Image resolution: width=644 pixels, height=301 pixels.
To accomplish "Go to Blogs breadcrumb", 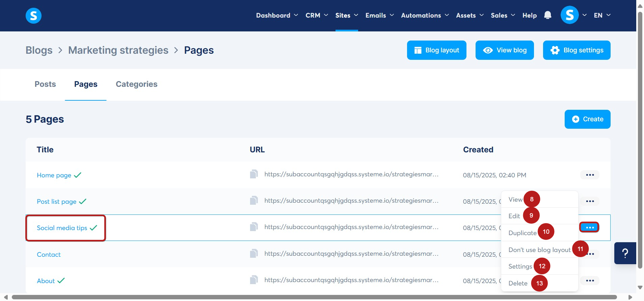I will 39,50.
